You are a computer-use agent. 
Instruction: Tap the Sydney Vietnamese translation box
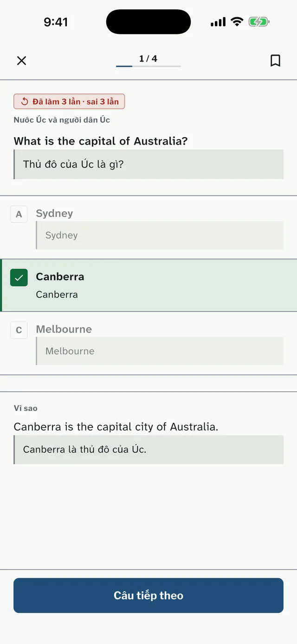click(160, 235)
